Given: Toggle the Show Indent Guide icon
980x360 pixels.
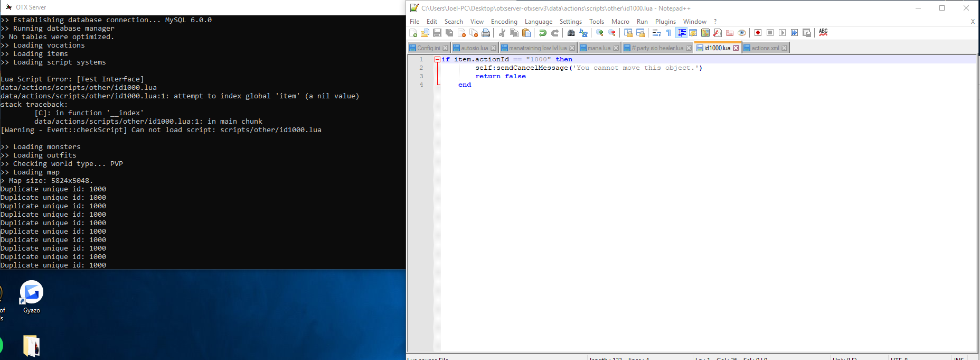Looking at the screenshot, I should pyautogui.click(x=681, y=33).
